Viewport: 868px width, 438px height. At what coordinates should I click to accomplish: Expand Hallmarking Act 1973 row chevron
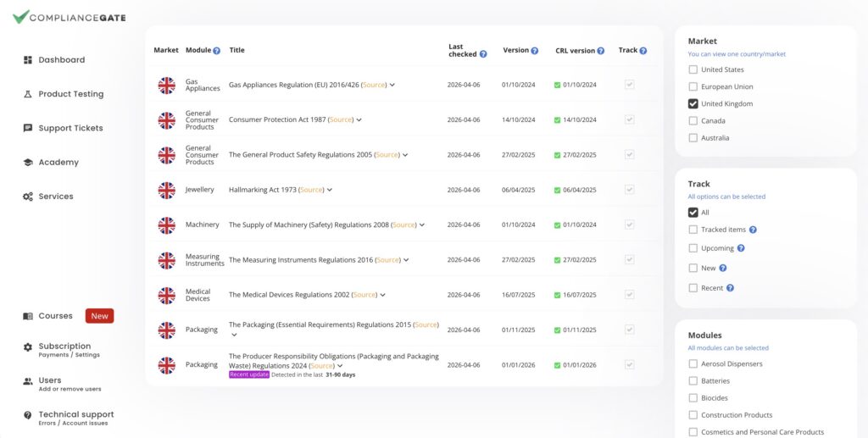click(x=330, y=191)
